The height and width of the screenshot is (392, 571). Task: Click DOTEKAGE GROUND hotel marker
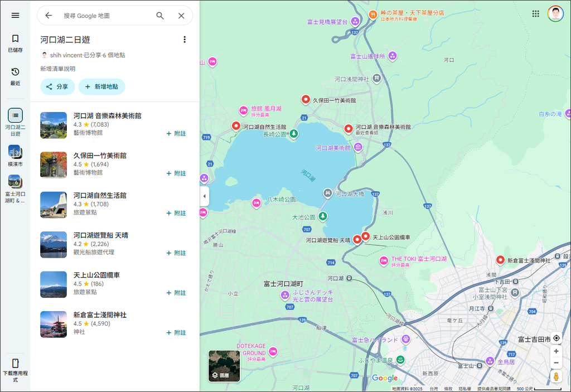point(273,351)
